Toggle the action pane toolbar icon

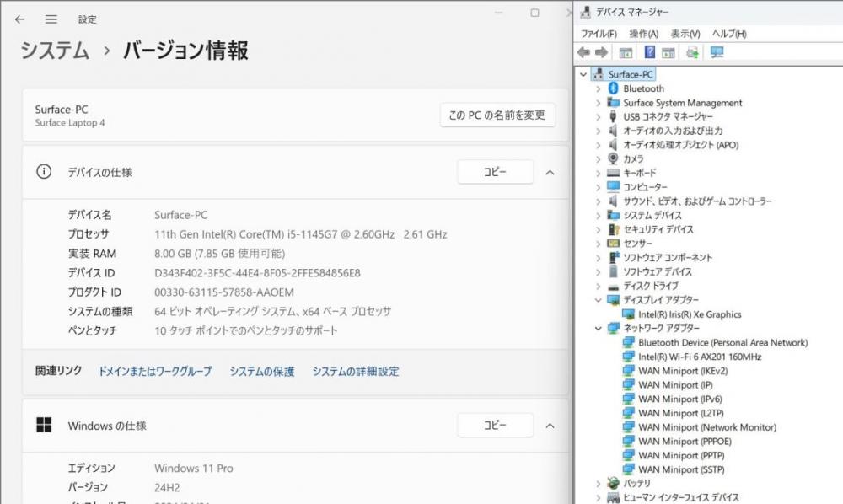click(x=668, y=52)
